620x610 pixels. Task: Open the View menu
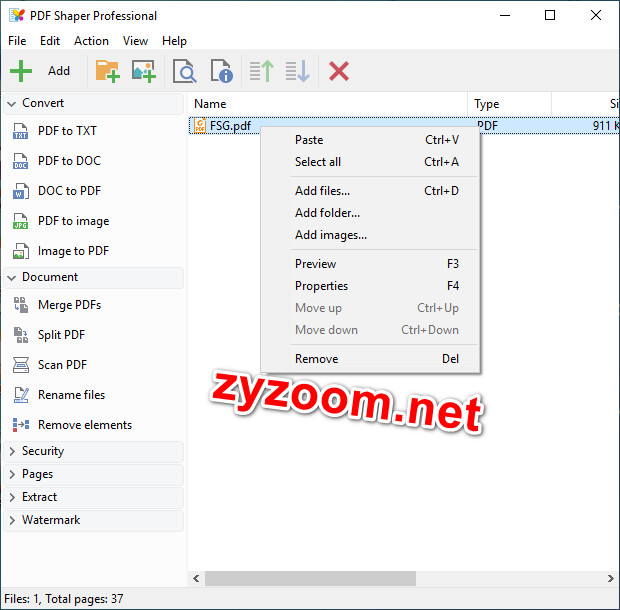[135, 41]
